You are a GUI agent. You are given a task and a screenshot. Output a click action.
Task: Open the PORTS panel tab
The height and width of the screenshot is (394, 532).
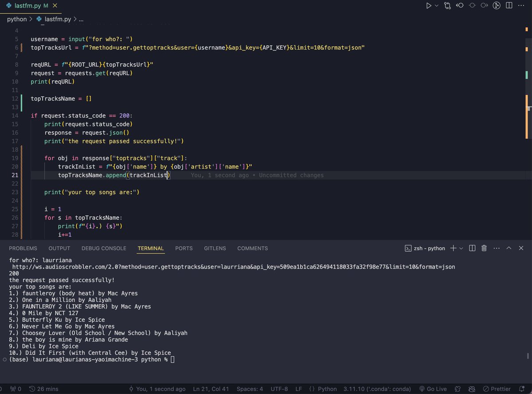click(184, 248)
